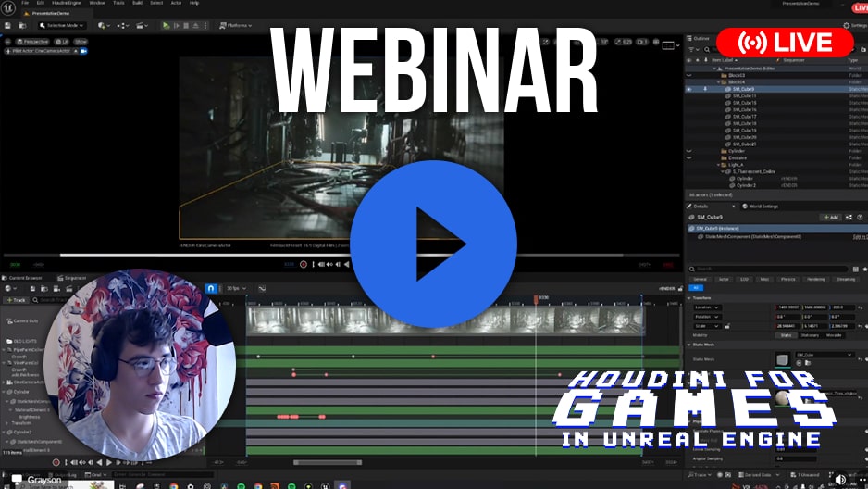Open the File menu
Screen dimensions: 868x489
point(25,3)
